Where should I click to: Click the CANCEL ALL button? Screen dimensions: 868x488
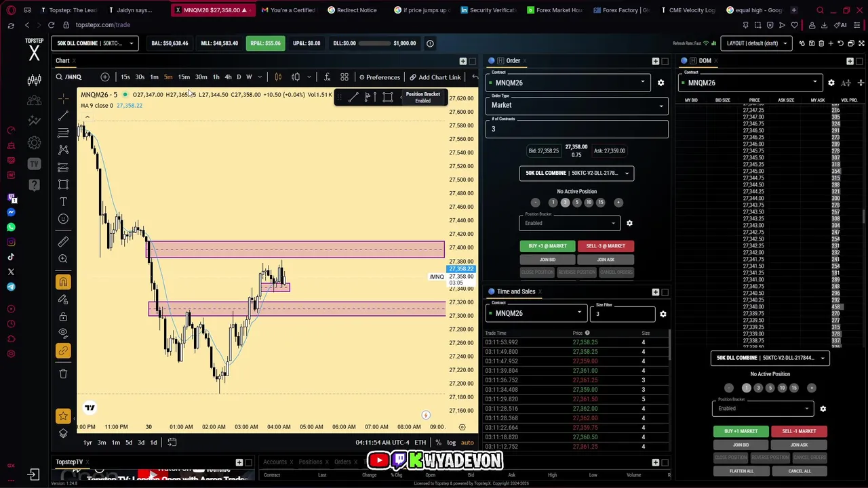[x=799, y=471]
